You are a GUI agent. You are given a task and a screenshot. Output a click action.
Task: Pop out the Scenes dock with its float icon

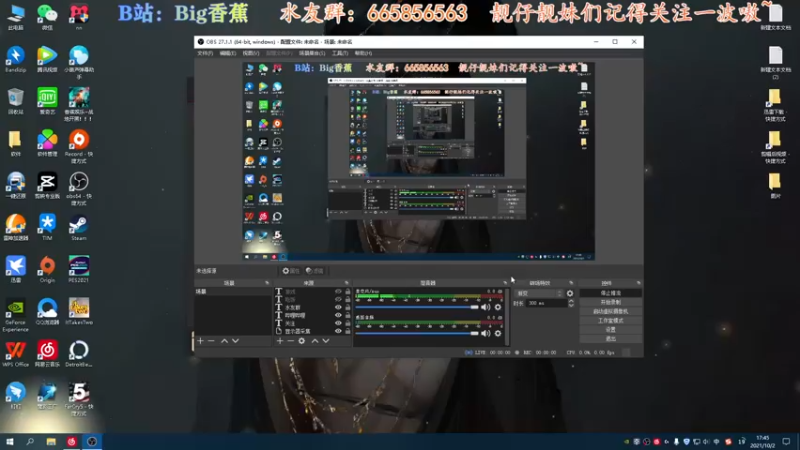point(267,283)
